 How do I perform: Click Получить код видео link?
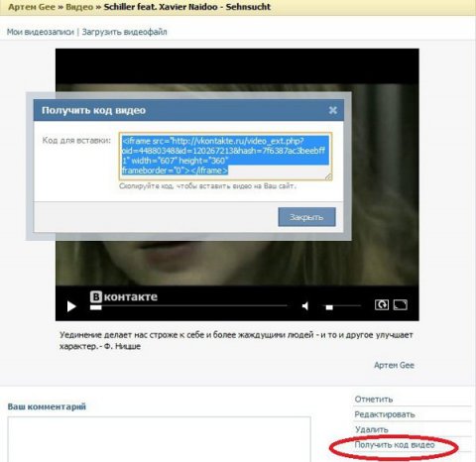395,445
